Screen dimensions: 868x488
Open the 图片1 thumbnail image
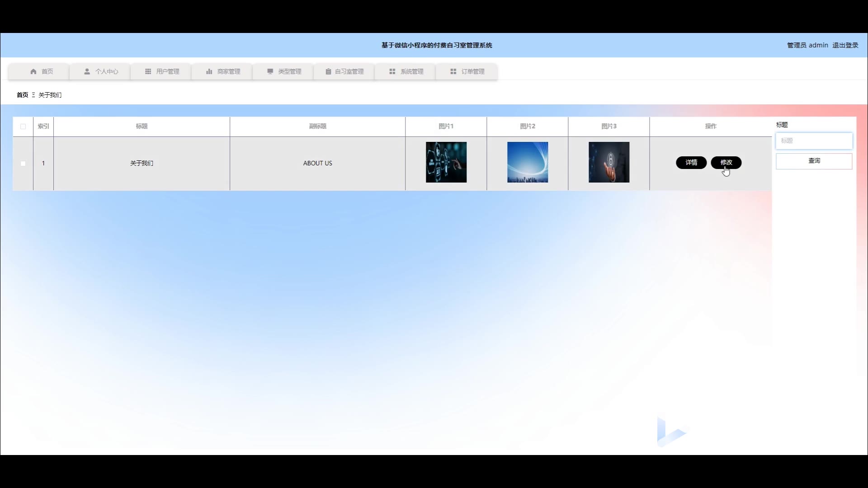coord(446,162)
